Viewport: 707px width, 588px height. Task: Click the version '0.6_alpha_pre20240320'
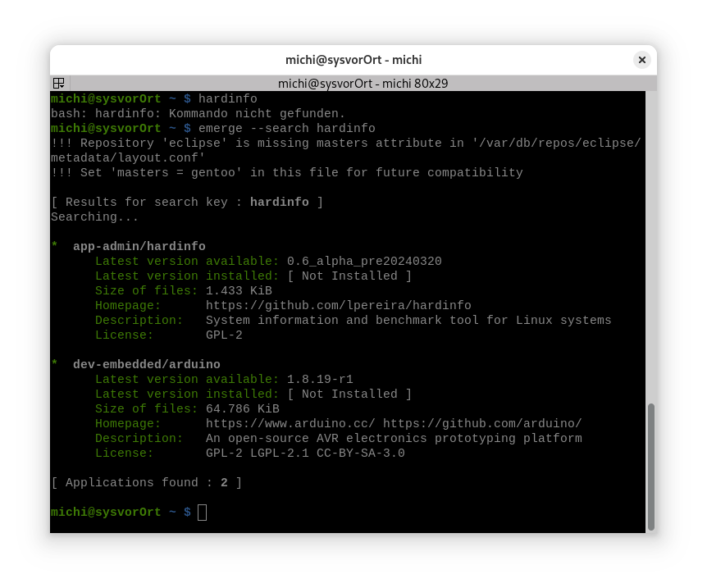[x=364, y=261]
